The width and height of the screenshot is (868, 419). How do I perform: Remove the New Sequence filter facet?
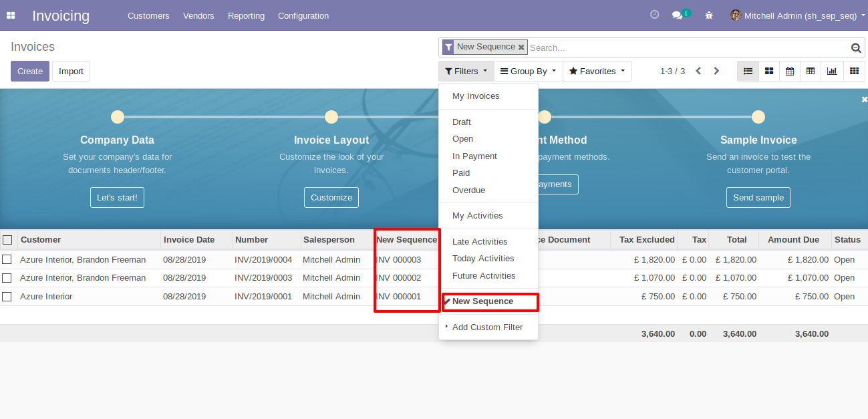[x=521, y=47]
